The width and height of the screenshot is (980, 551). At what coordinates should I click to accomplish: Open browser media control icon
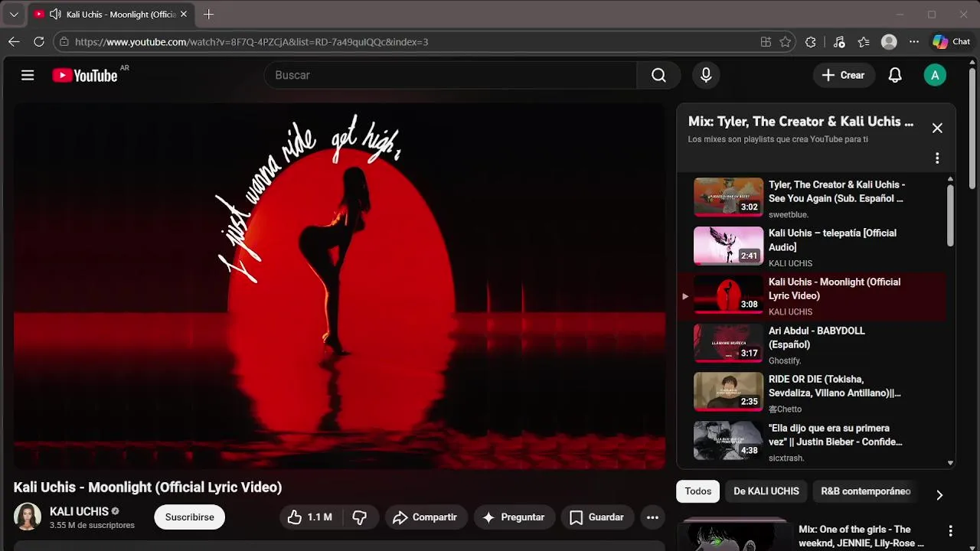pyautogui.click(x=839, y=42)
